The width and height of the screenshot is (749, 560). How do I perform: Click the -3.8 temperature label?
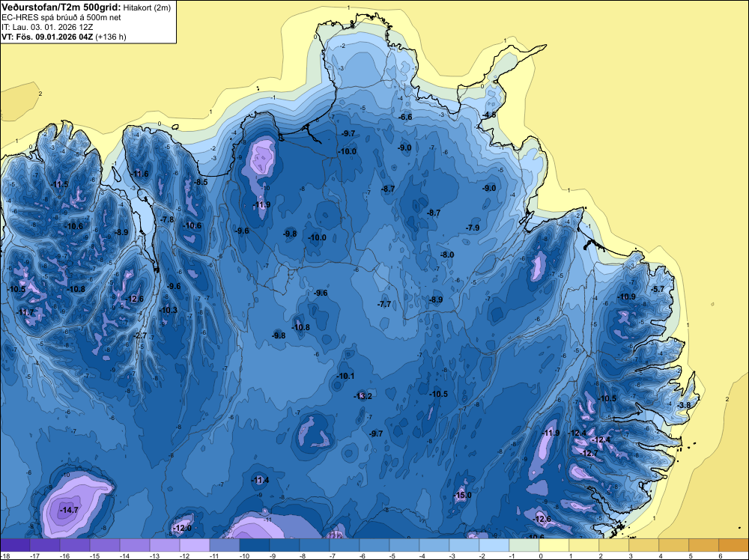(x=684, y=405)
